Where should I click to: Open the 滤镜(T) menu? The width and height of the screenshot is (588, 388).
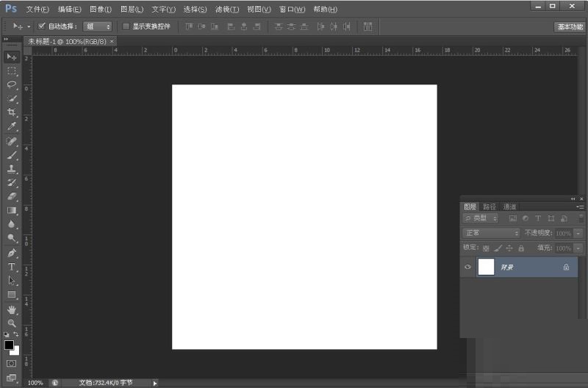point(227,10)
